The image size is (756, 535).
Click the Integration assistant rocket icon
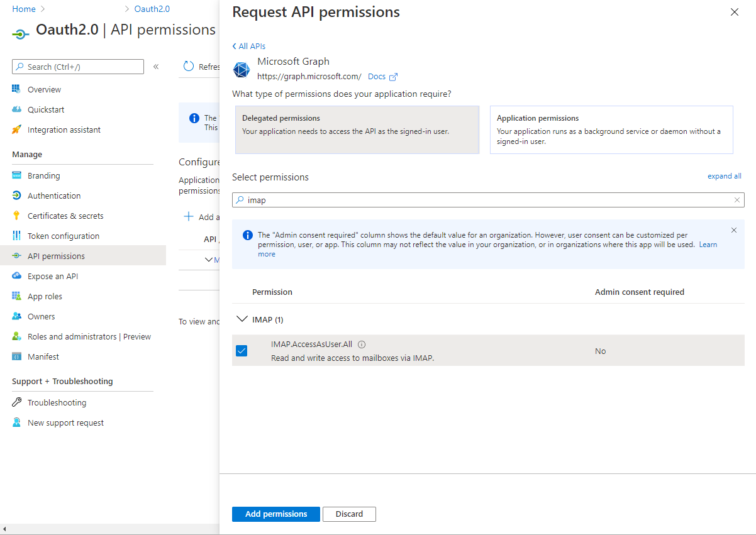pyautogui.click(x=16, y=130)
